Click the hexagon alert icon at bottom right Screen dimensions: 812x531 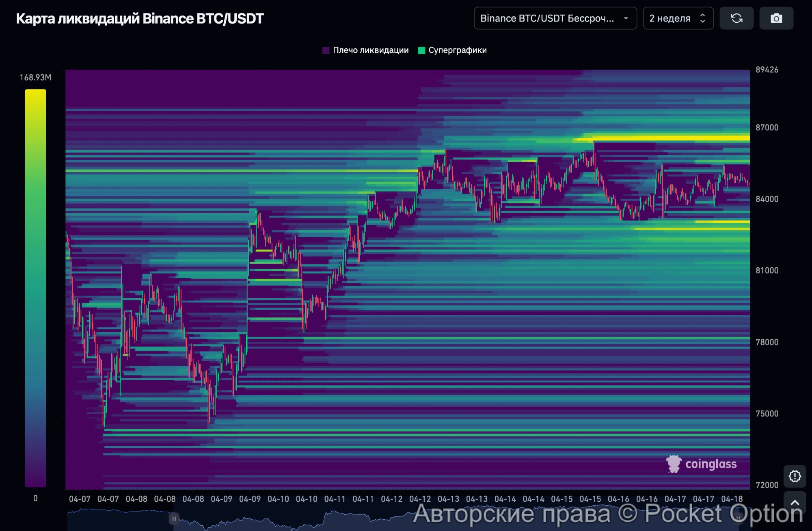coord(795,476)
